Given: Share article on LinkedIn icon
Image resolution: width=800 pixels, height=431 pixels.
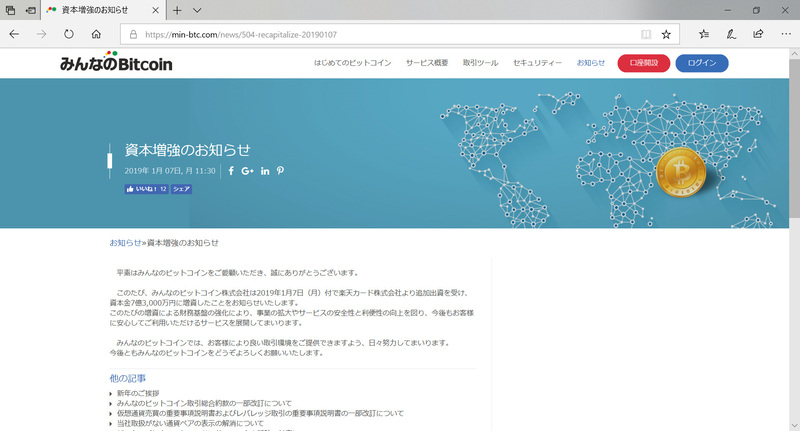Looking at the screenshot, I should (x=265, y=171).
